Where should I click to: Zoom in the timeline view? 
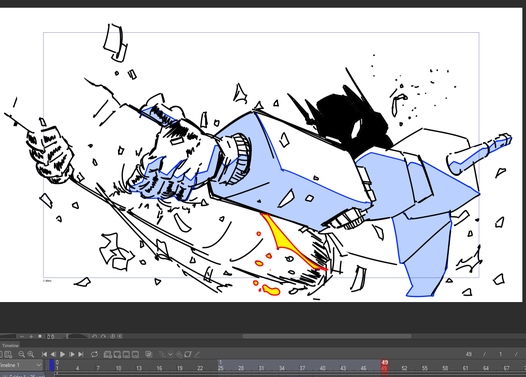(x=31, y=354)
